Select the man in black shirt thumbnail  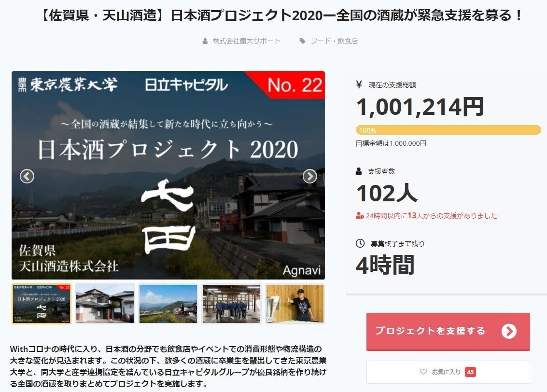pyautogui.click(x=295, y=304)
